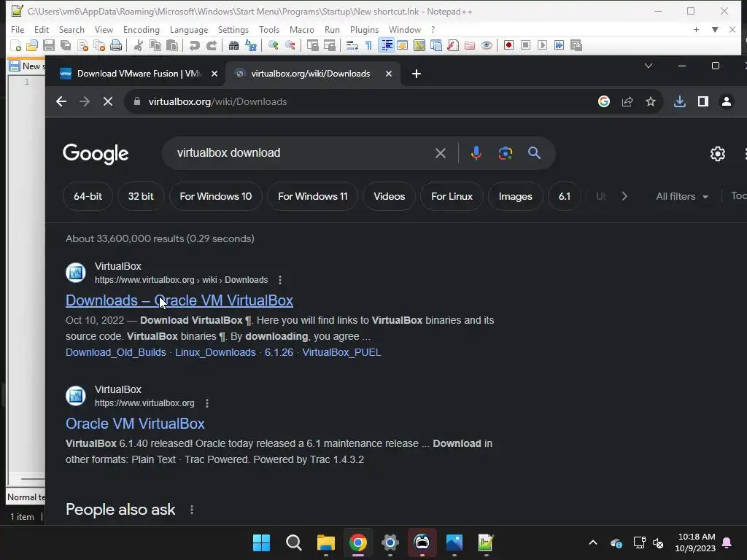Expand Chrome tab search chevron
747x560 pixels.
pyautogui.click(x=649, y=66)
